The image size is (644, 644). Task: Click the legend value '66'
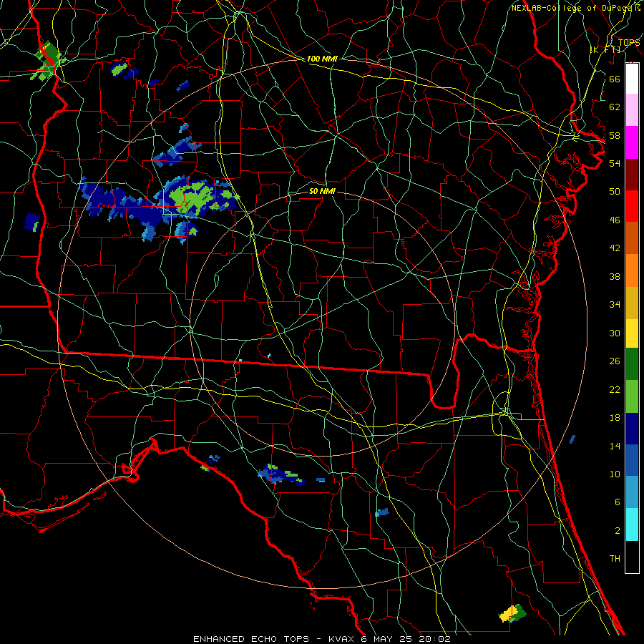tap(615, 79)
